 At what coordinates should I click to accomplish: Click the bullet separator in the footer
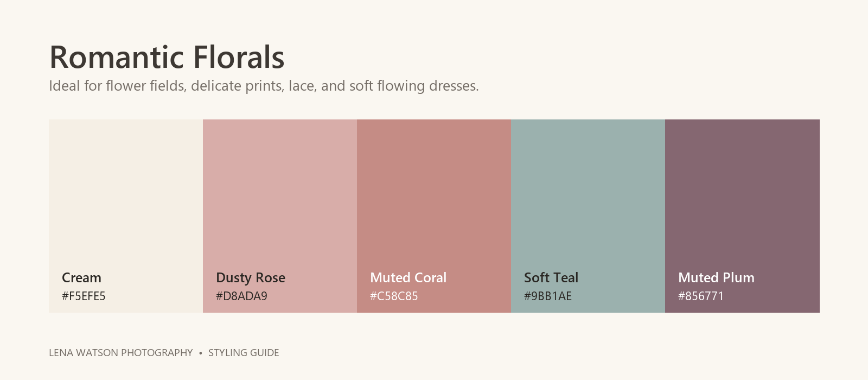pyautogui.click(x=201, y=353)
